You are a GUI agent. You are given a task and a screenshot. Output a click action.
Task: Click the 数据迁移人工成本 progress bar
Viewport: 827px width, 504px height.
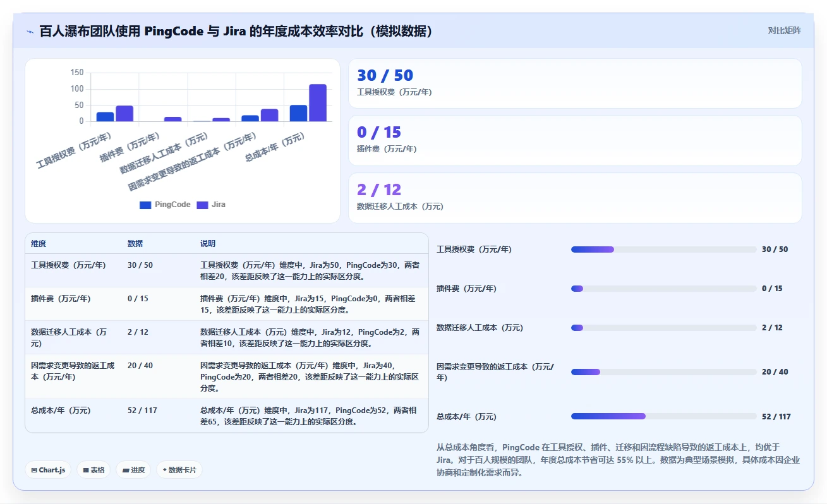click(x=663, y=328)
